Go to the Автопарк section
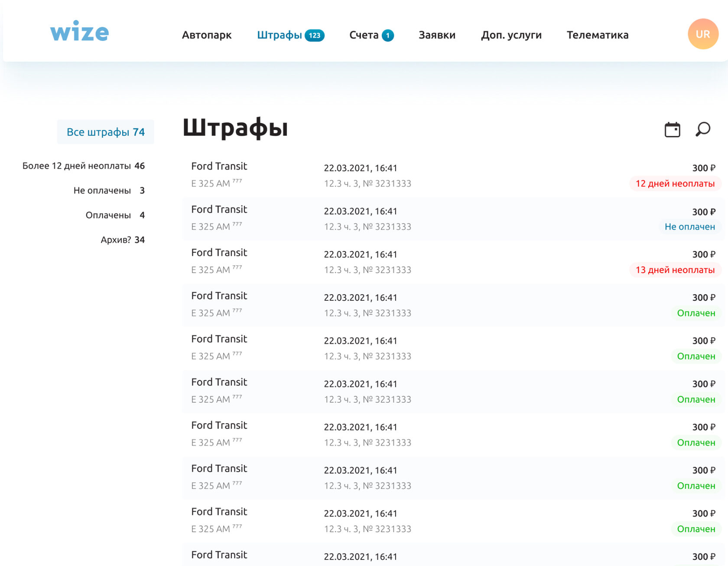The height and width of the screenshot is (566, 728). 206,35
